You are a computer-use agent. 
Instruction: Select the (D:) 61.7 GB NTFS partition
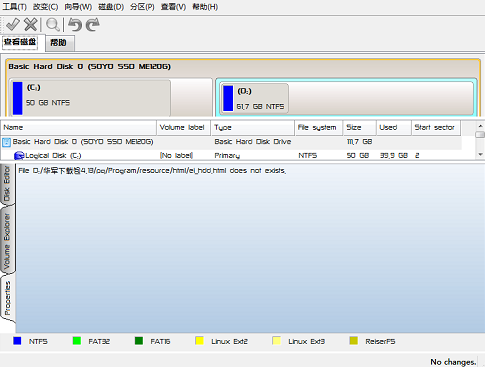coord(346,98)
